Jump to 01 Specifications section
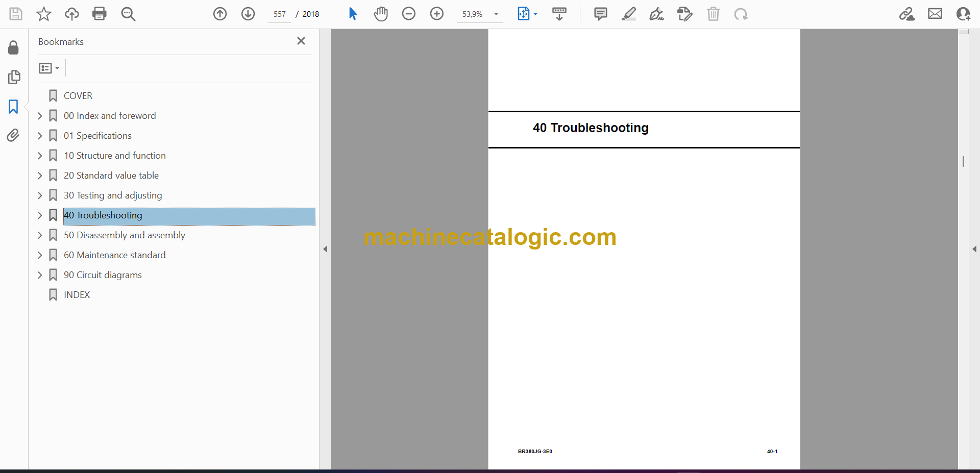This screenshot has width=980, height=473. tap(97, 136)
